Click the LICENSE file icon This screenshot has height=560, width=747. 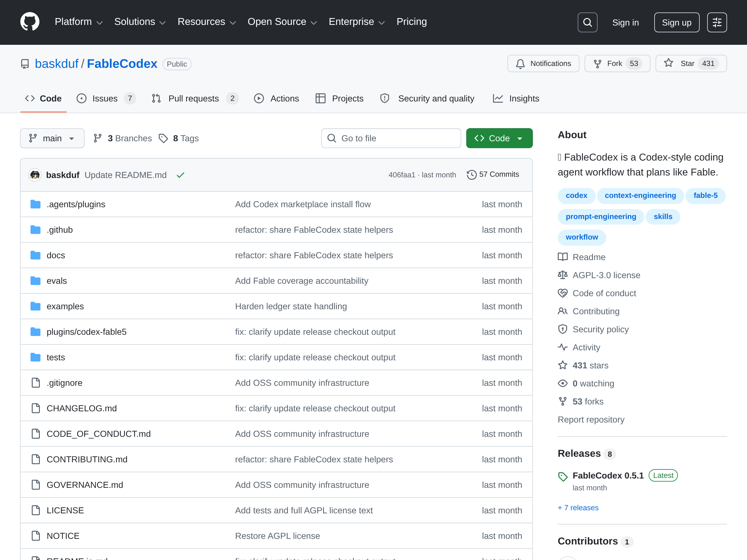(35, 510)
